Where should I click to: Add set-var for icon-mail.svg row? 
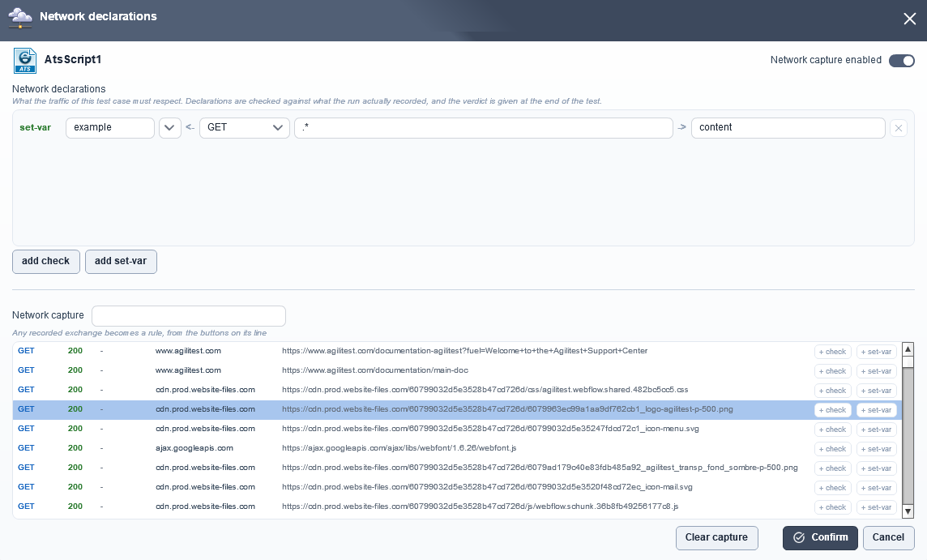point(876,489)
